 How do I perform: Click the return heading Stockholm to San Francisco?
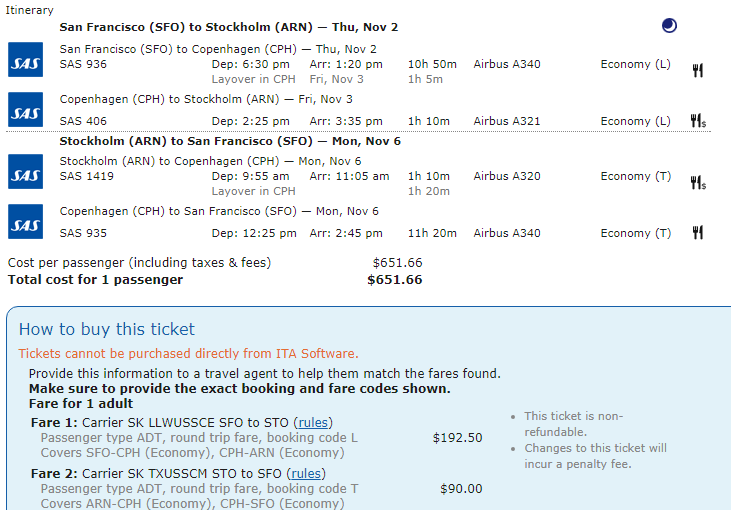(x=230, y=141)
